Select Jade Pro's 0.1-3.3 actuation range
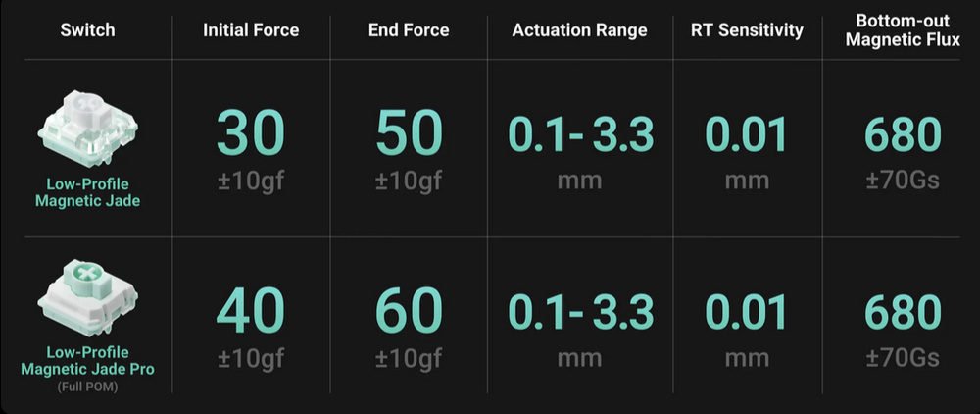The image size is (980, 414). tap(580, 312)
